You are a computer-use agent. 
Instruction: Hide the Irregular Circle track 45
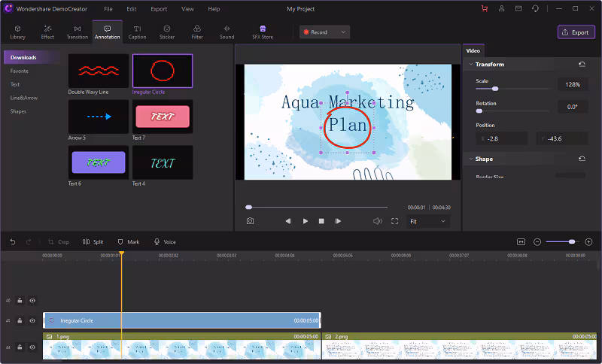[x=32, y=320]
